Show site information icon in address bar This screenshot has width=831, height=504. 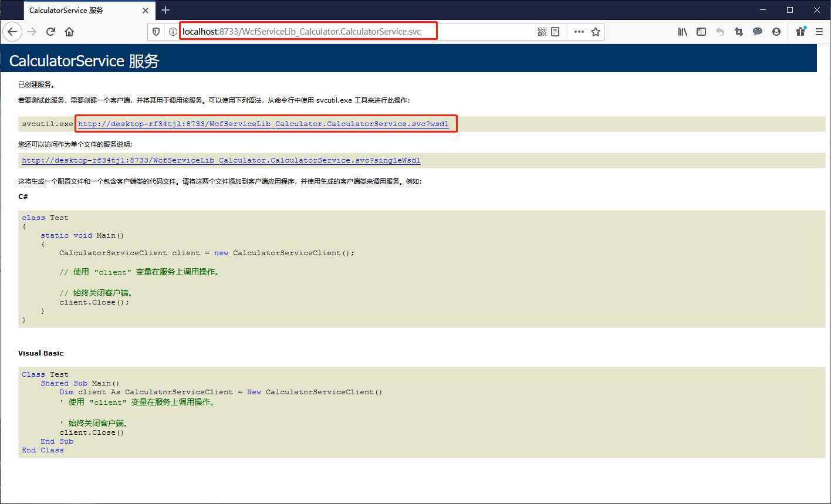point(173,32)
